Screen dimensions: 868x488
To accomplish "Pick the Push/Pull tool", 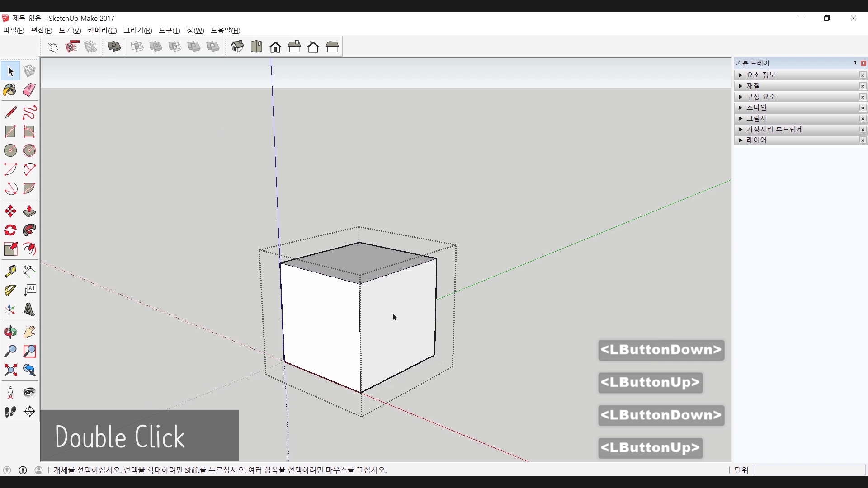I will click(x=29, y=211).
